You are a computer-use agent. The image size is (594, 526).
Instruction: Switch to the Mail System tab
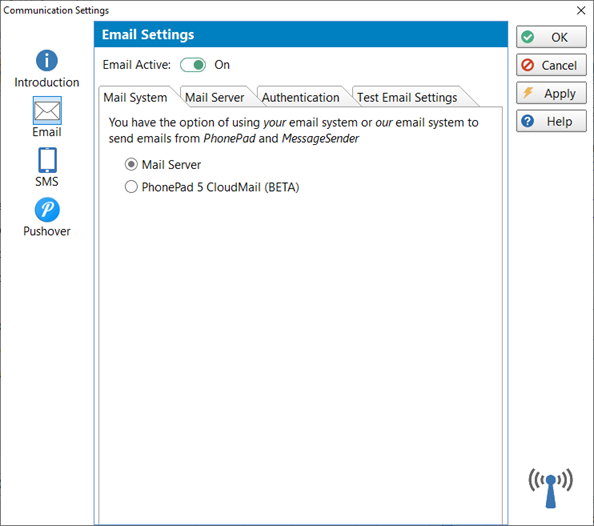tap(135, 97)
